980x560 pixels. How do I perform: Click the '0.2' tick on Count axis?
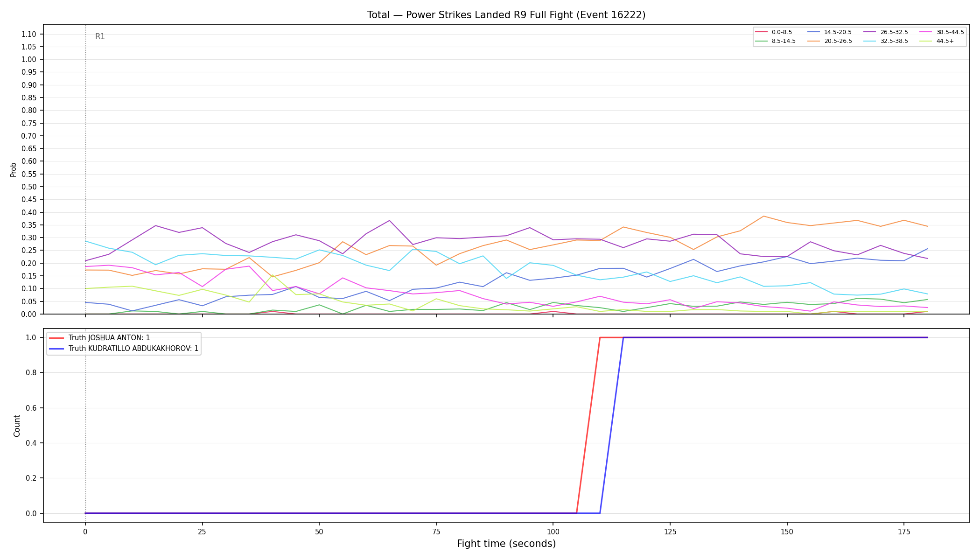tap(31, 478)
